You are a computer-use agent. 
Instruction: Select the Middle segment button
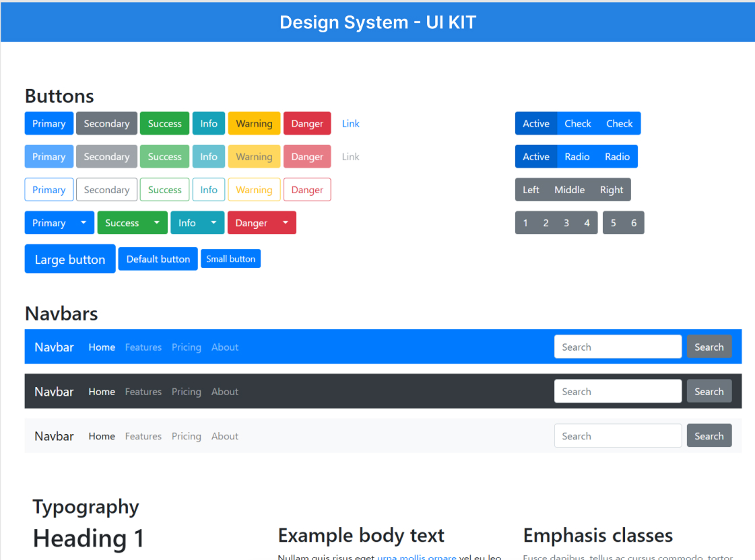[x=569, y=190]
